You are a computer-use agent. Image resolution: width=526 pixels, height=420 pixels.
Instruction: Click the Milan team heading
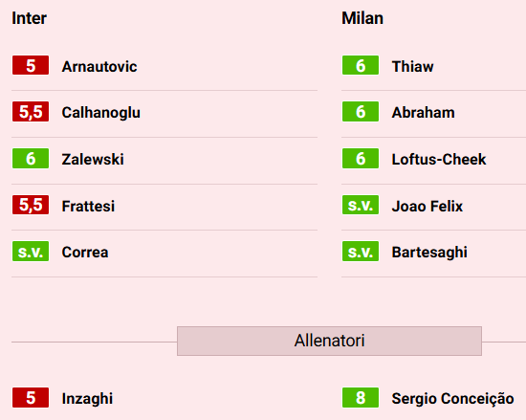362,18
